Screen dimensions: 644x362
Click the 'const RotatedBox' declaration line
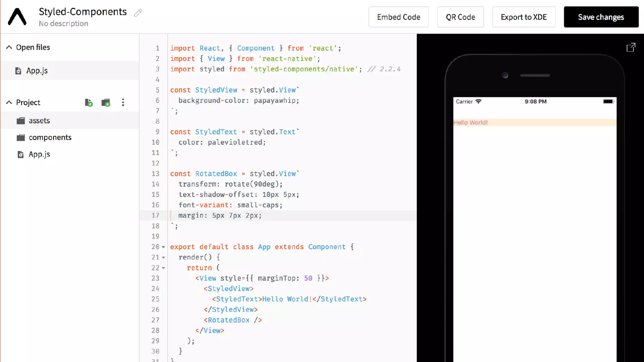pyautogui.click(x=235, y=174)
